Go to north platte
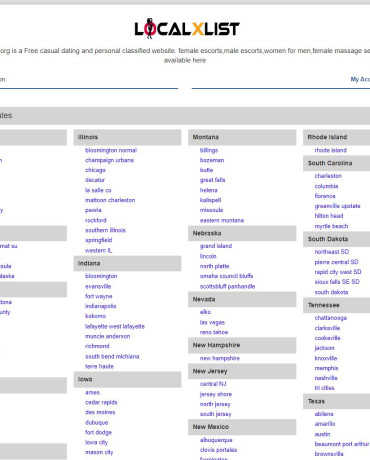Image resolution: width=370 pixels, height=460 pixels. tap(215, 266)
